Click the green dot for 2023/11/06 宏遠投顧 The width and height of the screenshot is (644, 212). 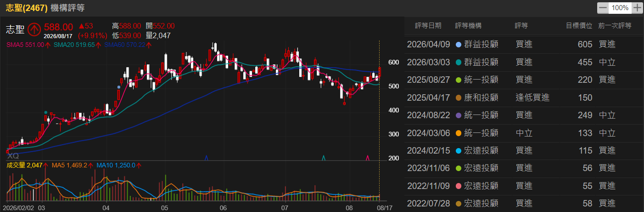point(459,169)
